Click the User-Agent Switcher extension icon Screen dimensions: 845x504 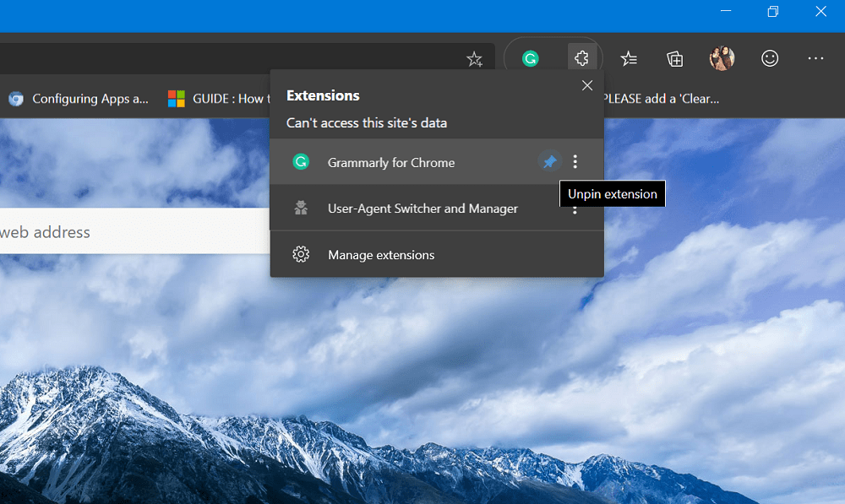coord(301,208)
